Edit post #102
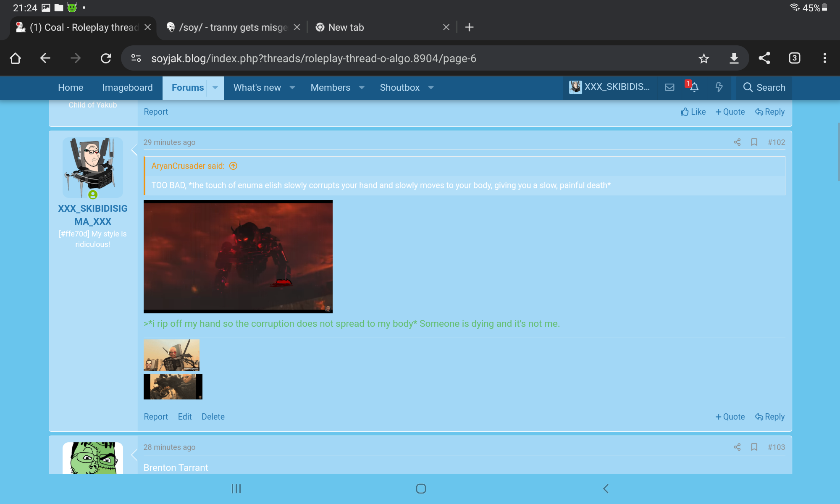This screenshot has height=504, width=840. pos(185,417)
